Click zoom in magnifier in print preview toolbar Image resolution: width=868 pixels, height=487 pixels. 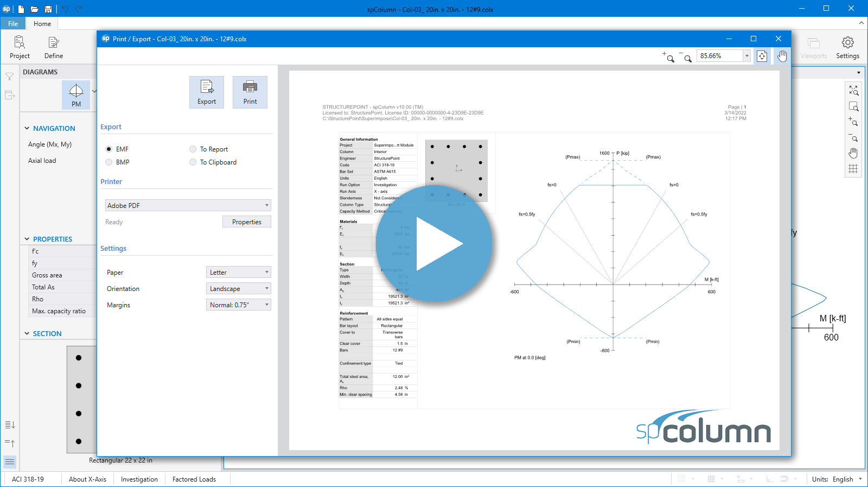tap(668, 56)
